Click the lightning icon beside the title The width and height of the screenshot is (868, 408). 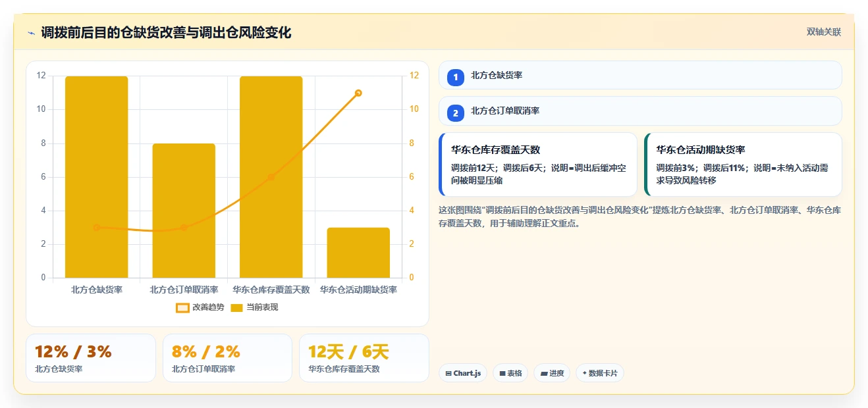click(x=31, y=33)
